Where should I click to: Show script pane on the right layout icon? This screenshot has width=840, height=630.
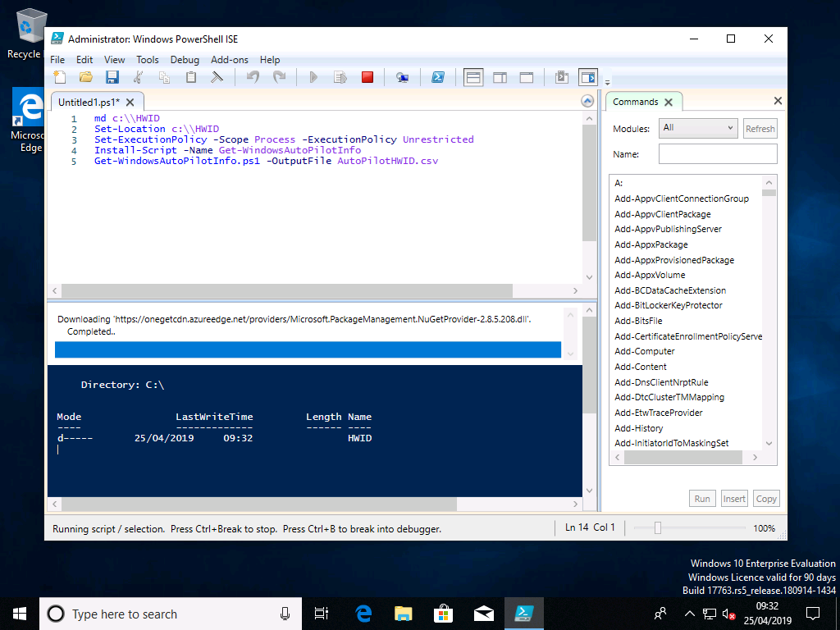[500, 77]
